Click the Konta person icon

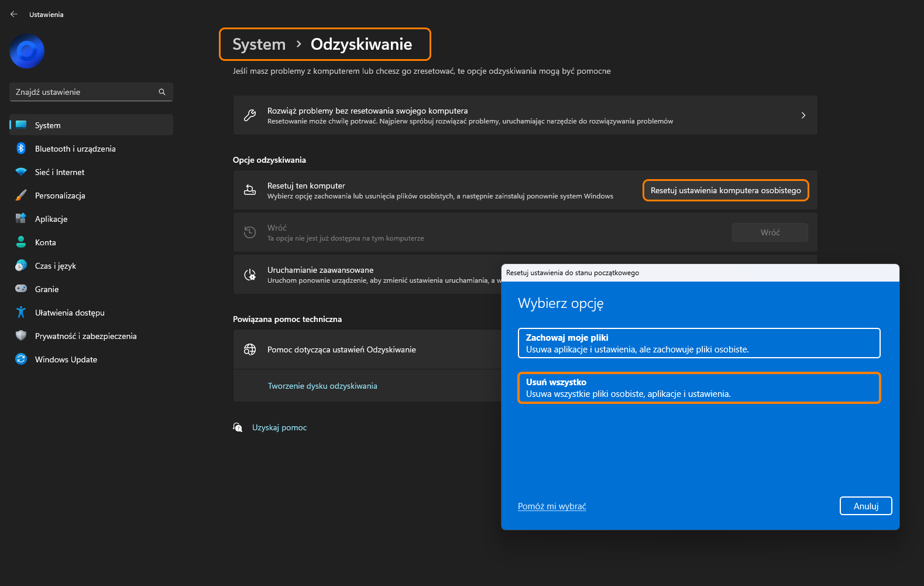point(21,242)
